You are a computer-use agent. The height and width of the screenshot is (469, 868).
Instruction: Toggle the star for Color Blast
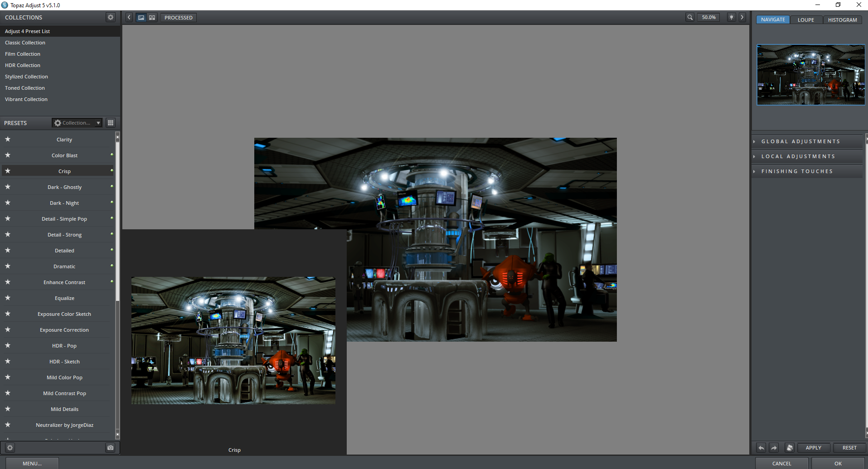(8, 155)
